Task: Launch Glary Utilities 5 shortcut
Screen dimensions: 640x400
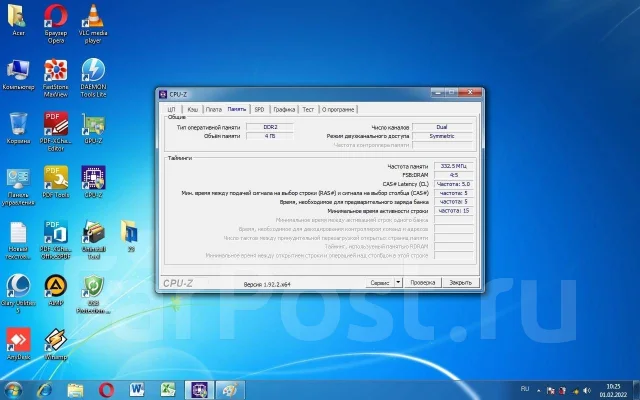Action: click(18, 294)
